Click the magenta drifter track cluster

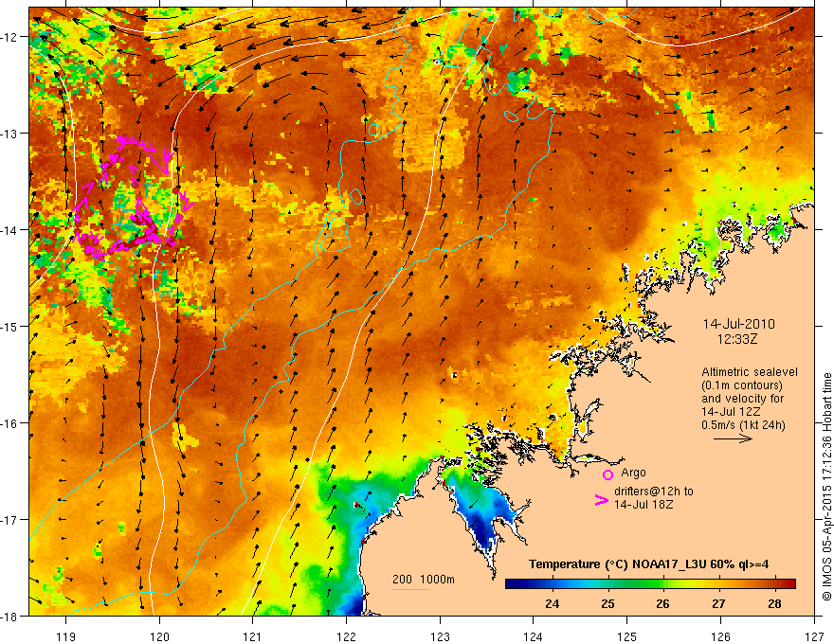tap(134, 198)
